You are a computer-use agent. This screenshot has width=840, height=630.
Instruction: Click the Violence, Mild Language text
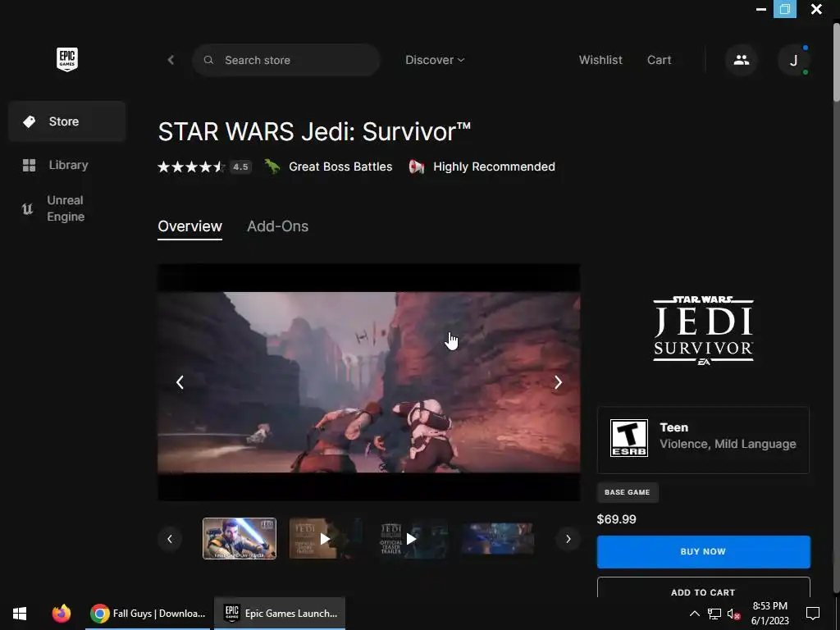point(728,444)
